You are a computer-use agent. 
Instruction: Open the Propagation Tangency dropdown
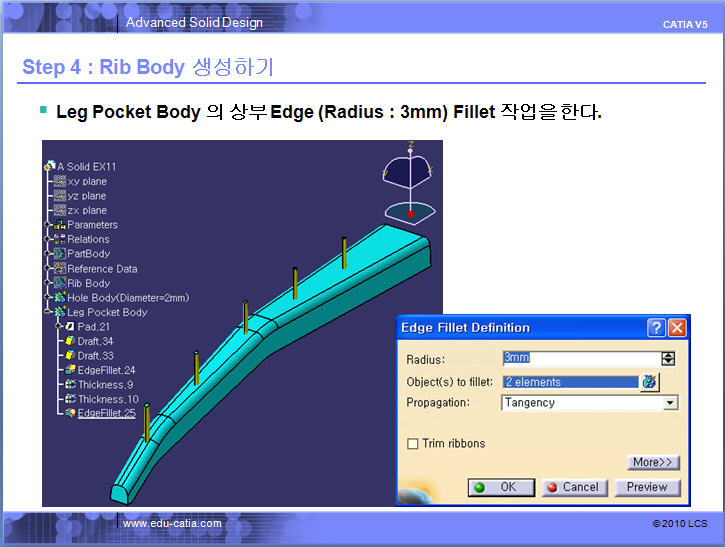(x=670, y=403)
